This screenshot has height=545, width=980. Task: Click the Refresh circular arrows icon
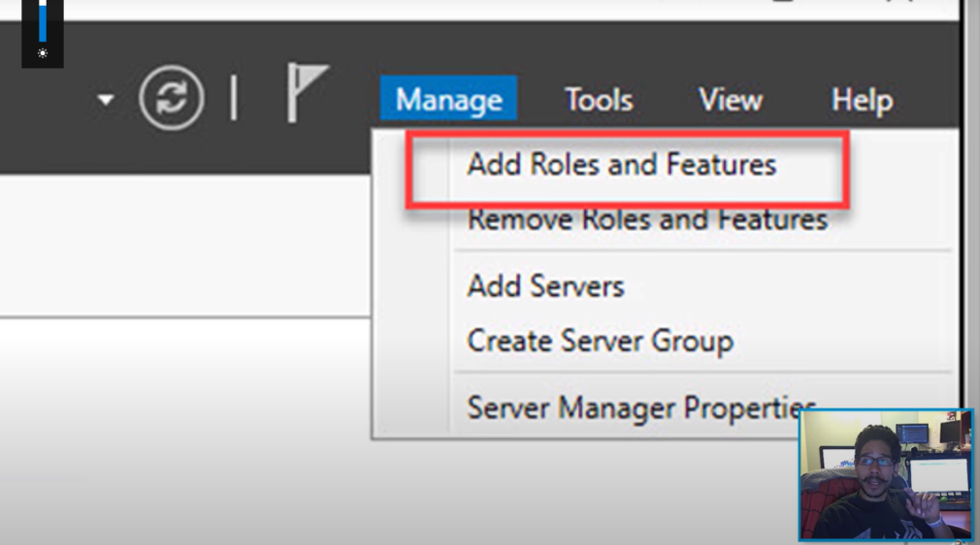(171, 98)
